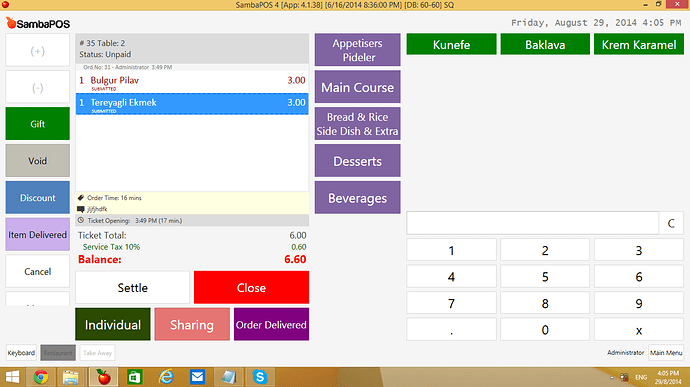Settle the current ticket
The width and height of the screenshot is (690, 387).
132,287
